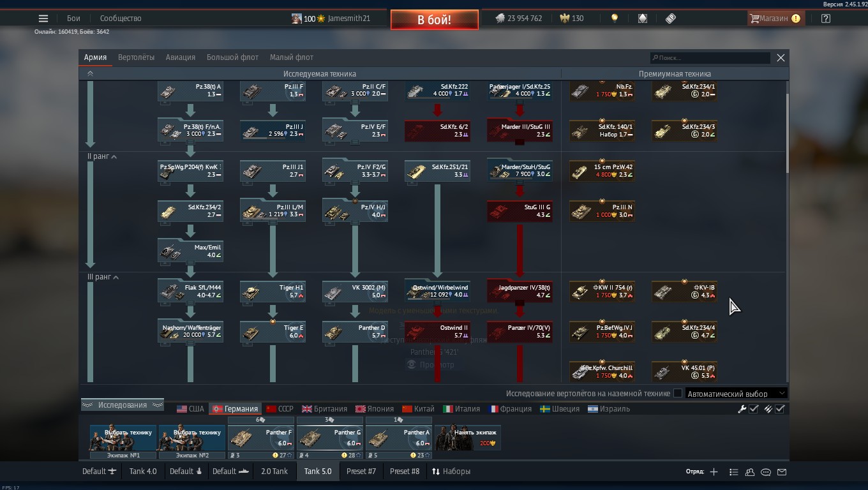Switch to the Малый флот tab
Screen dimensions: 868x490
291,57
